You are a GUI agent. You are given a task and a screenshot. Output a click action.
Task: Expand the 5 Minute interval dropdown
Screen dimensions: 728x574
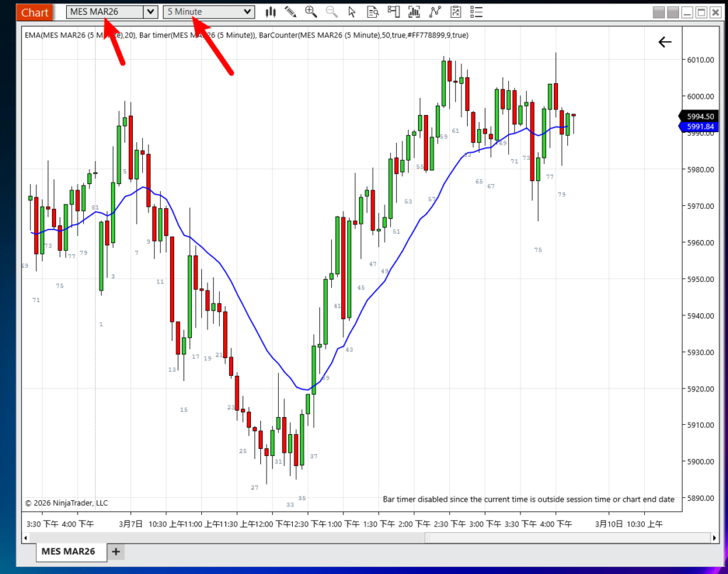point(247,12)
